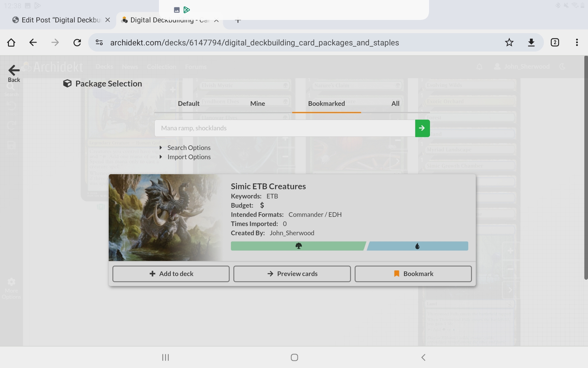Click the green search submit arrow
The image size is (588, 368).
click(x=422, y=128)
